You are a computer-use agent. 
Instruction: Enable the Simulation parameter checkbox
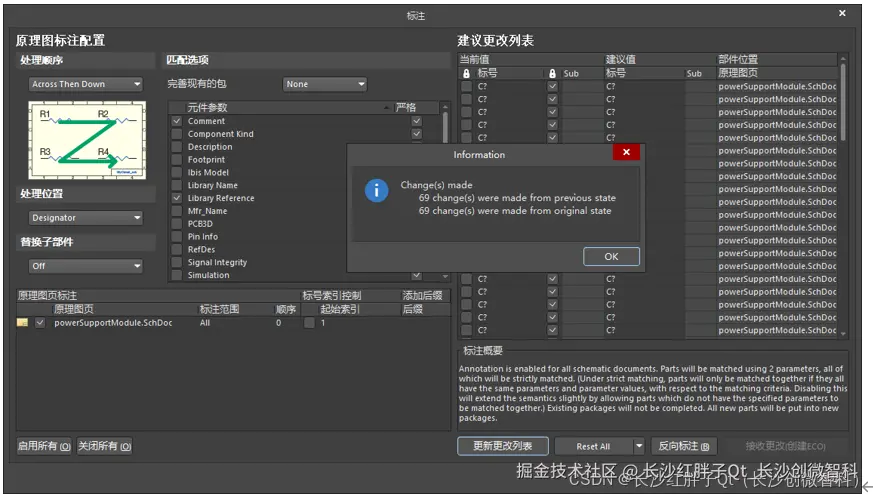pos(177,275)
